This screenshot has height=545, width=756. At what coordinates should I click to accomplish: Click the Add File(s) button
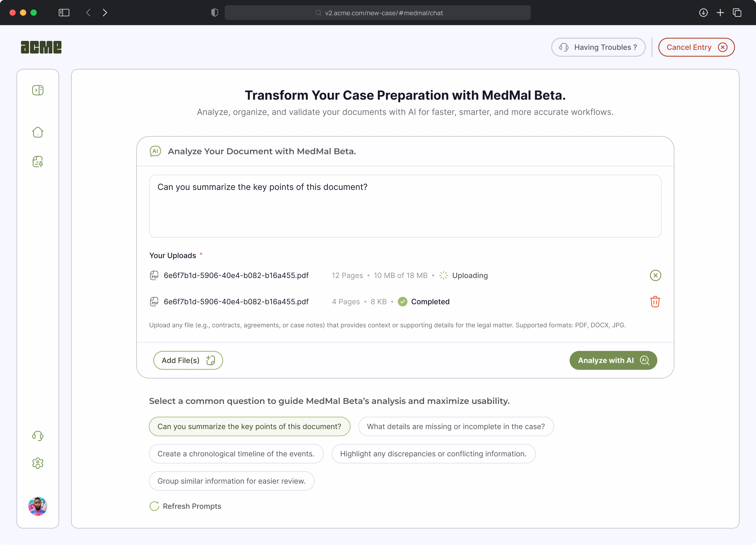(x=188, y=360)
